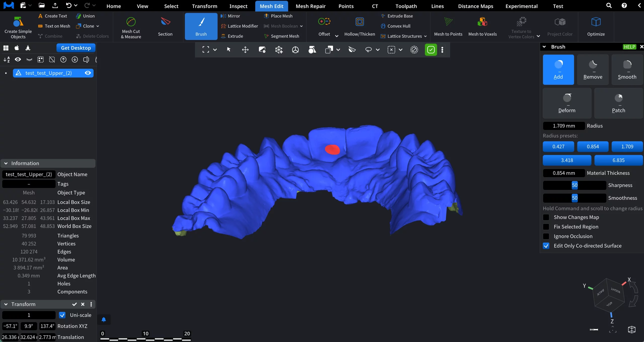Choose the Smooth brush mode
644x342 pixels.
pyautogui.click(x=627, y=70)
